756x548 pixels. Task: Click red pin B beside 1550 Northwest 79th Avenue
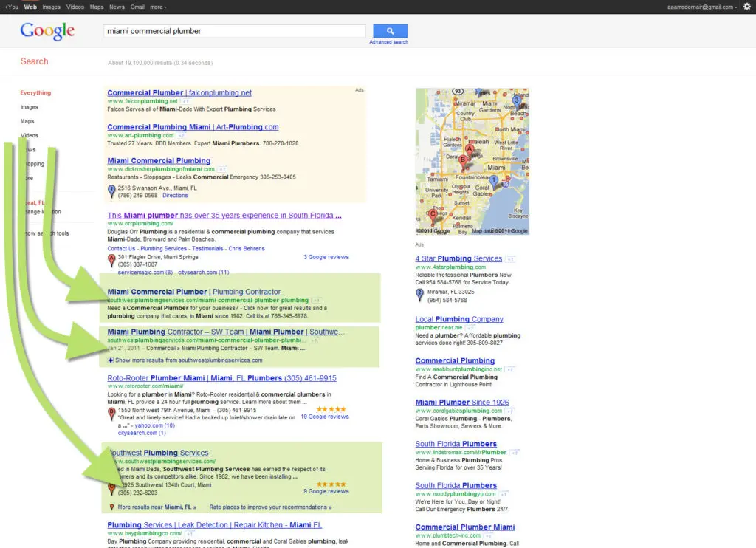point(111,414)
